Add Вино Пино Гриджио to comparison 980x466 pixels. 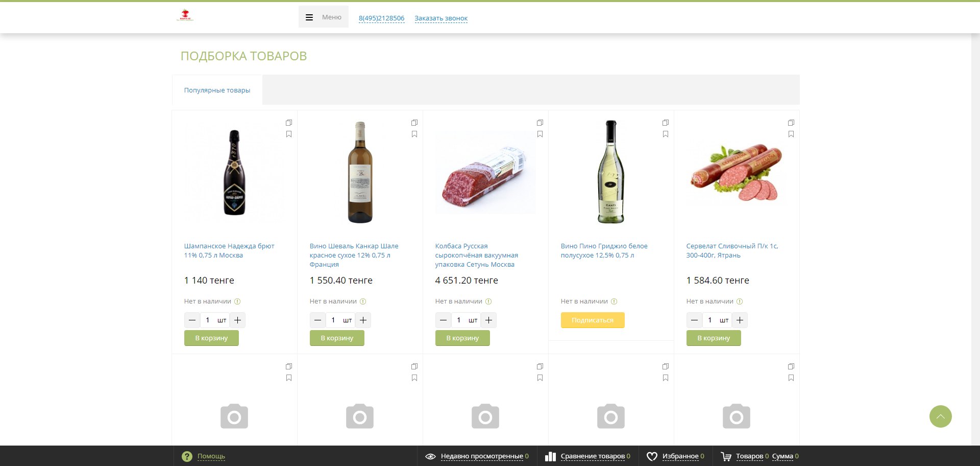[x=666, y=123]
